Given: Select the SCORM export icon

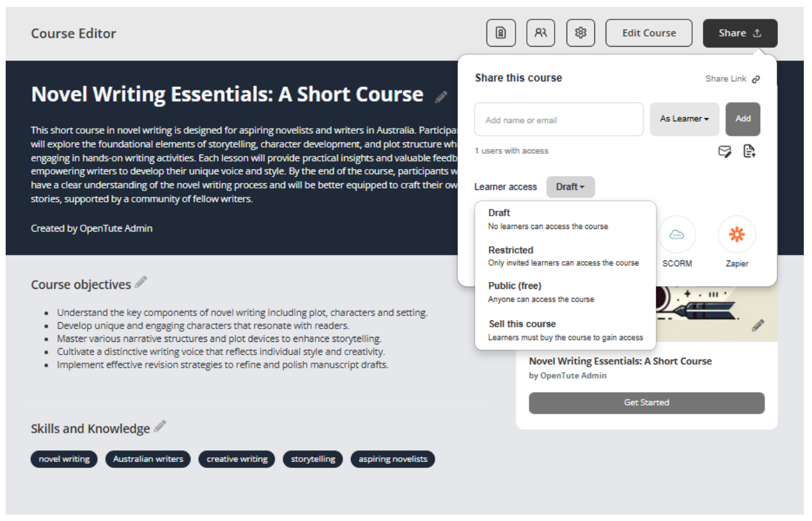Looking at the screenshot, I should click(x=676, y=235).
